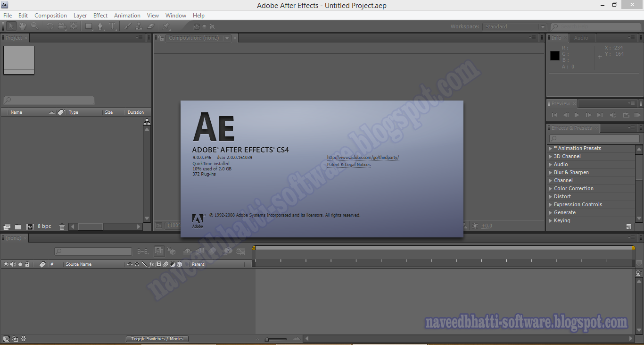The image size is (644, 345).
Task: Play the preview
Action: tap(577, 115)
